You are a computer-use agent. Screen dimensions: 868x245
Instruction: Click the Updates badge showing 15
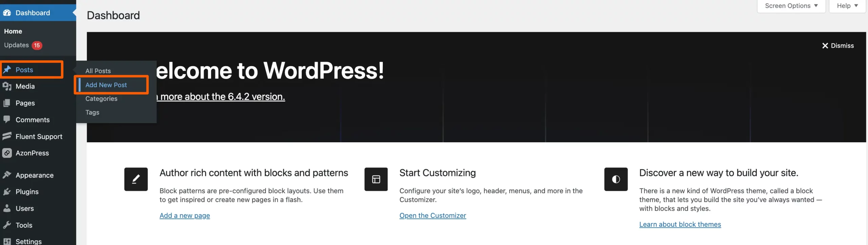(37, 45)
